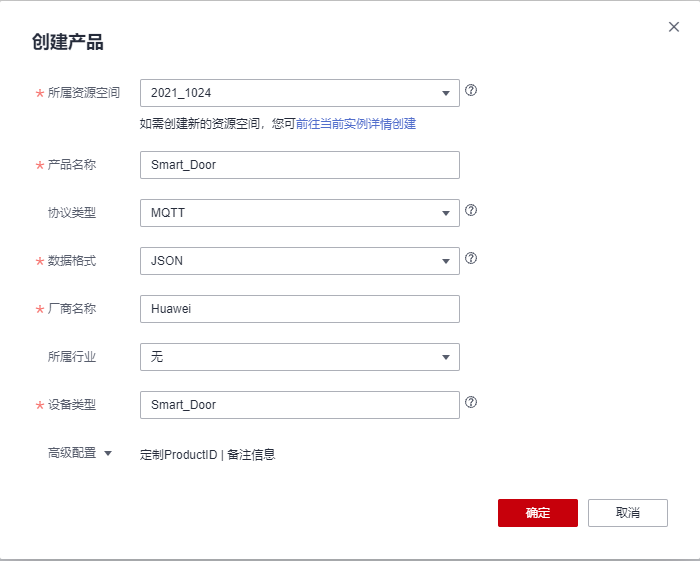This screenshot has width=700, height=561.
Task: Click the 取消 button
Action: (628, 513)
